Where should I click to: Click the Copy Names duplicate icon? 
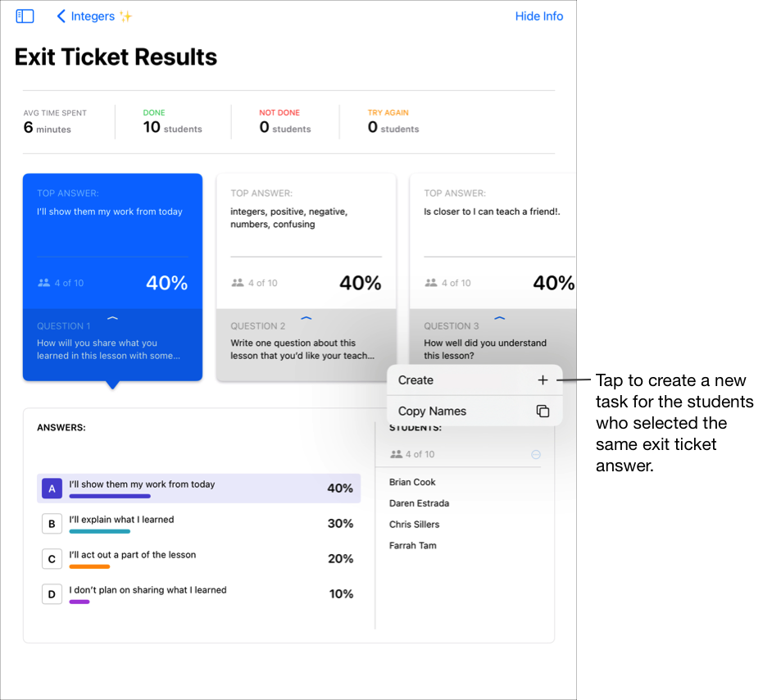[543, 411]
